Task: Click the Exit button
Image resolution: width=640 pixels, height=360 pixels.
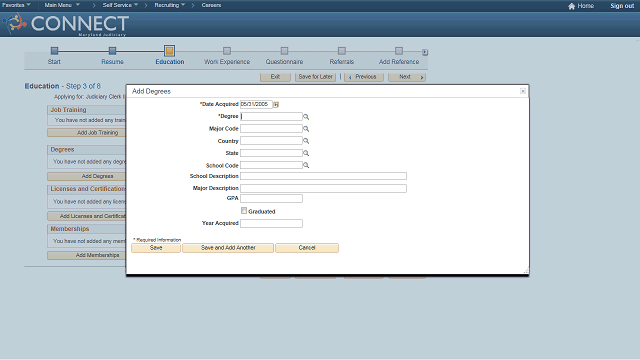Action: tap(276, 77)
